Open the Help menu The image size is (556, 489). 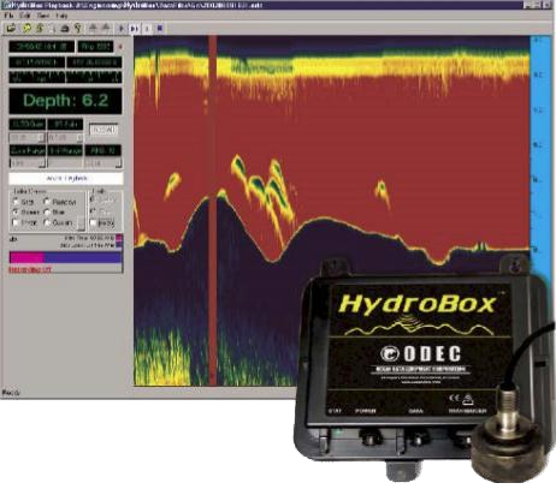point(61,16)
